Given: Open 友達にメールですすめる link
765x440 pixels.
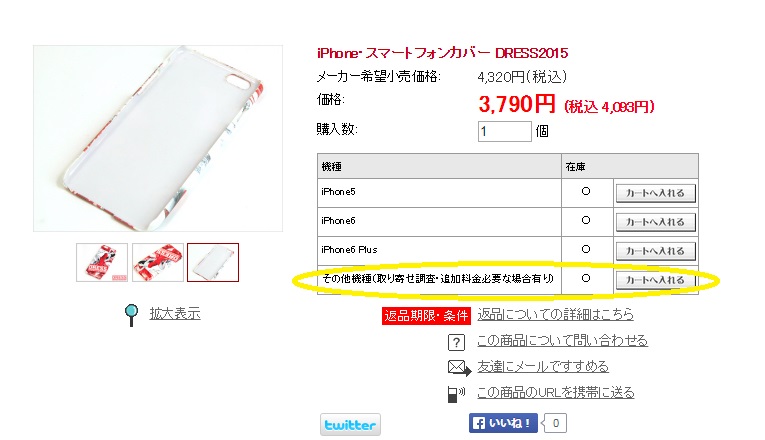Looking at the screenshot, I should [x=543, y=366].
